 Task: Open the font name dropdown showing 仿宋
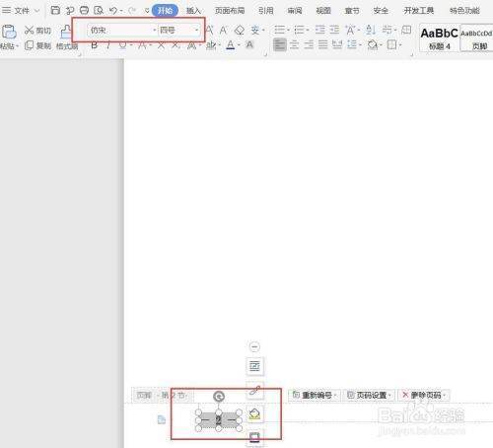click(122, 31)
